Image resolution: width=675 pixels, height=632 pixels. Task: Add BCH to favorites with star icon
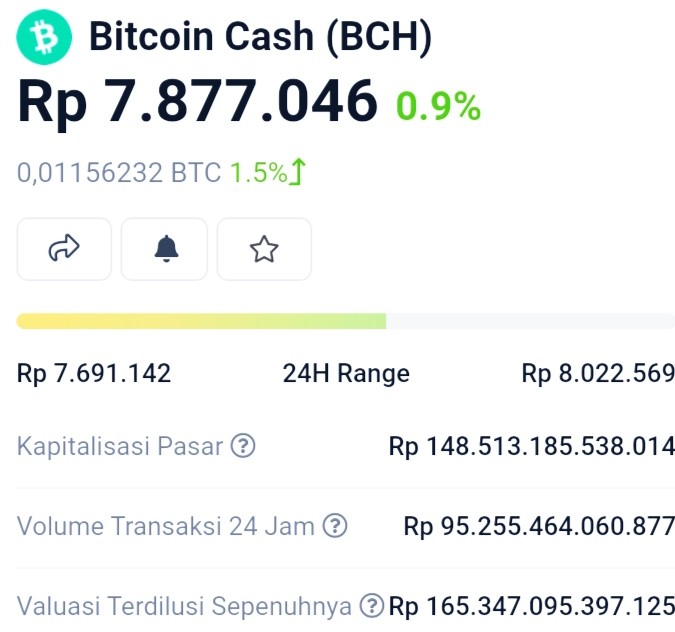coord(264,249)
